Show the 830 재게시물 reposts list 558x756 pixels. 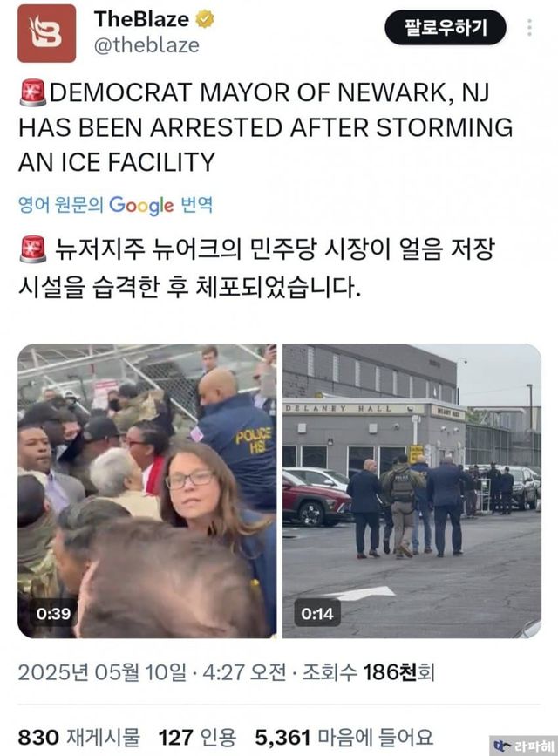pos(79,737)
